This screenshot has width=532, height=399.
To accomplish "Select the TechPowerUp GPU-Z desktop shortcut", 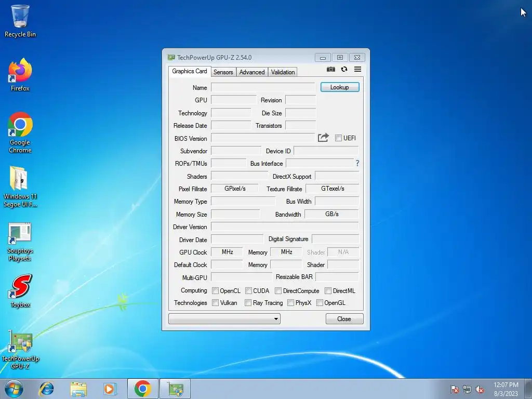I will 20,350.
